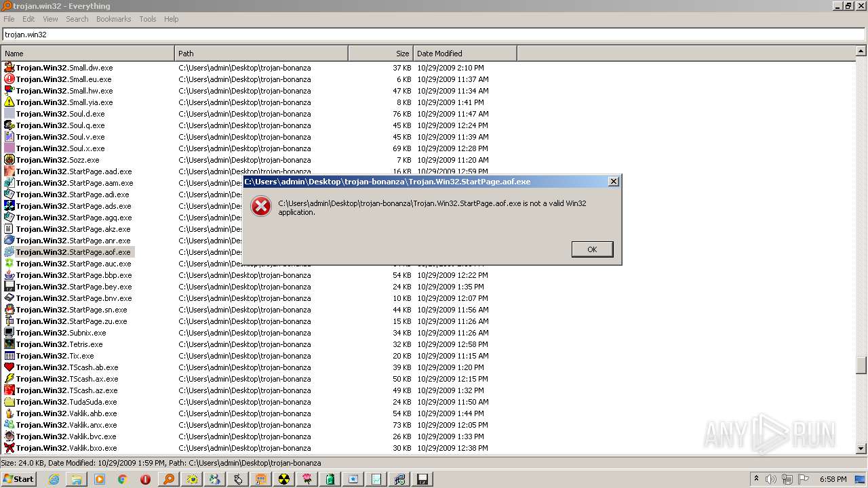Show hidden system tray icons
Screen dimensions: 868x488
tap(756, 479)
